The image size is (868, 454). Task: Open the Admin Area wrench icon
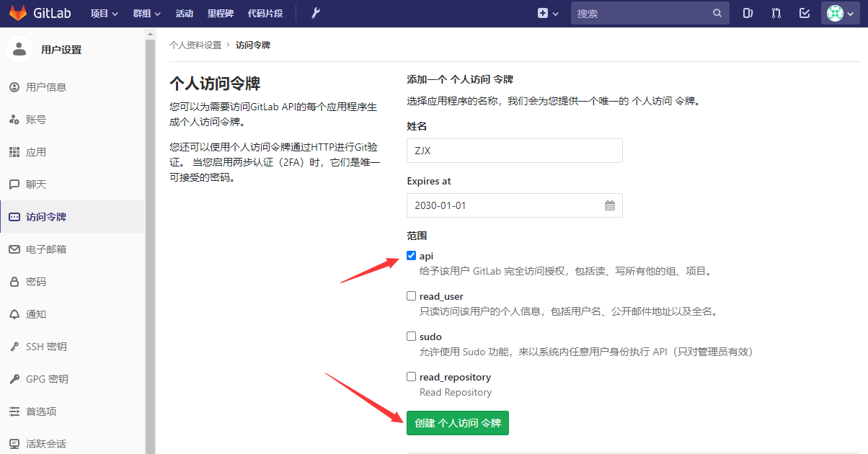click(x=315, y=12)
